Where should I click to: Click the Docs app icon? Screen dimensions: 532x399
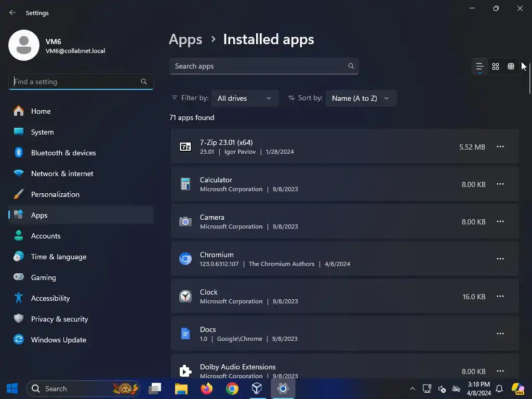point(185,334)
